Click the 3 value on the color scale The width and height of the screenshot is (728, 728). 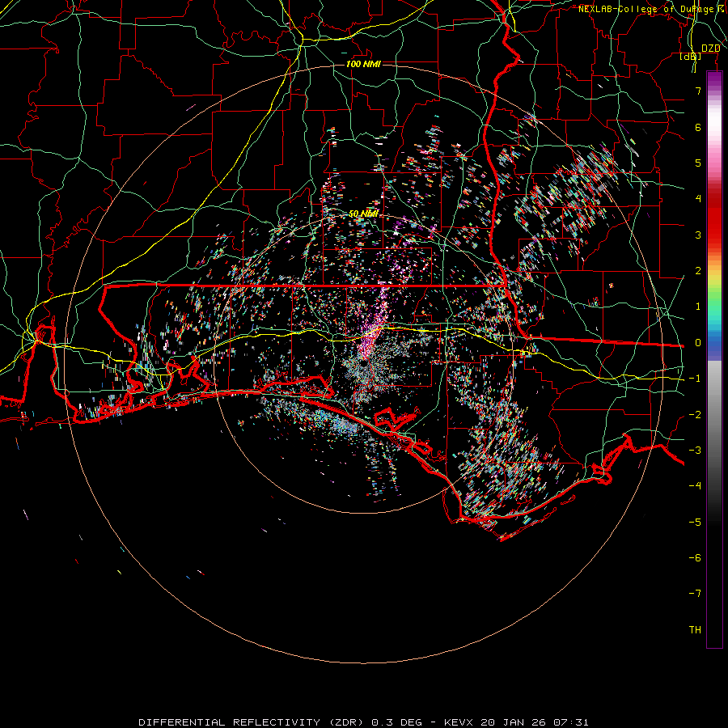pos(698,235)
